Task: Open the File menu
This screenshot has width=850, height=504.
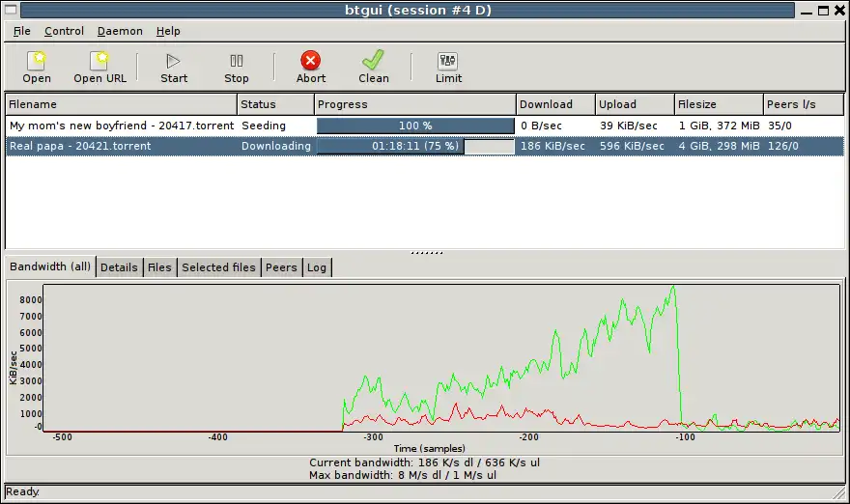Action: pyautogui.click(x=21, y=31)
